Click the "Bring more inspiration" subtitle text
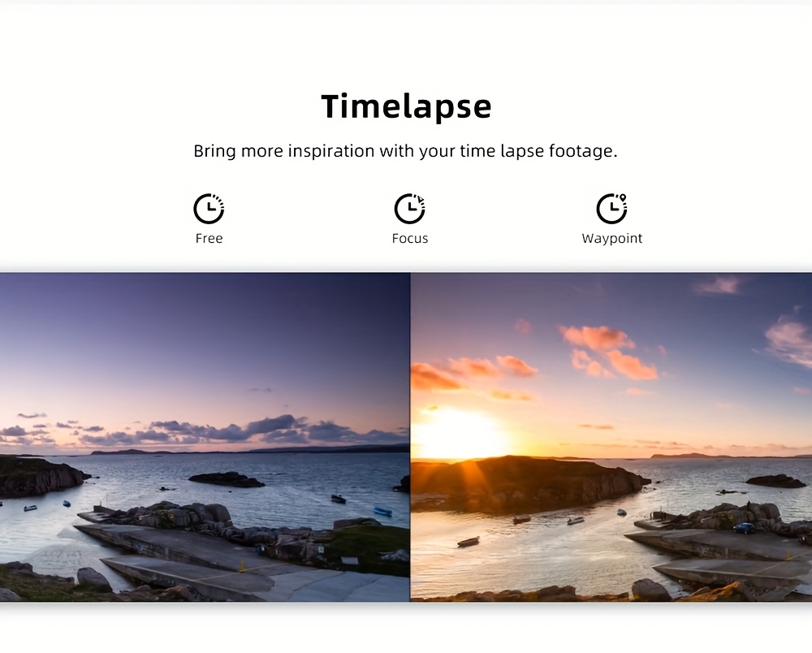The image size is (812, 653). point(405,151)
